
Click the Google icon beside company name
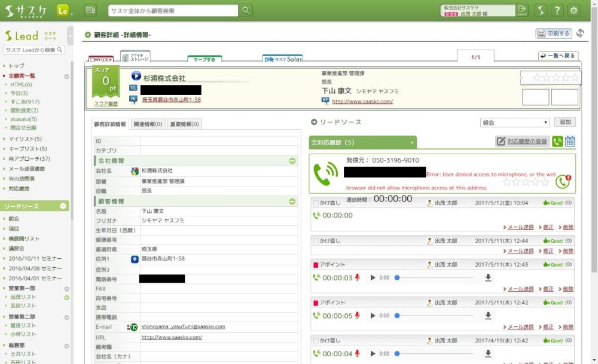pos(135,171)
